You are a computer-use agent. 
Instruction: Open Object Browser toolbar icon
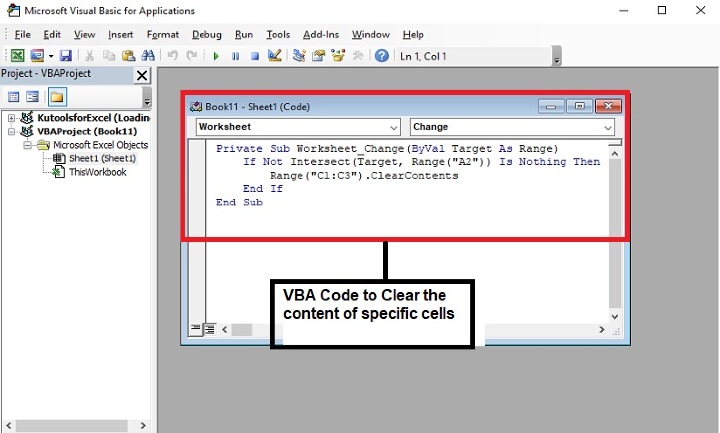(x=338, y=56)
